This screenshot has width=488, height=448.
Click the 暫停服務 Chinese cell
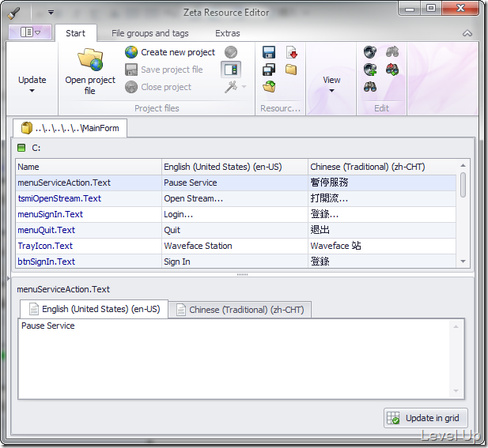pyautogui.click(x=382, y=183)
